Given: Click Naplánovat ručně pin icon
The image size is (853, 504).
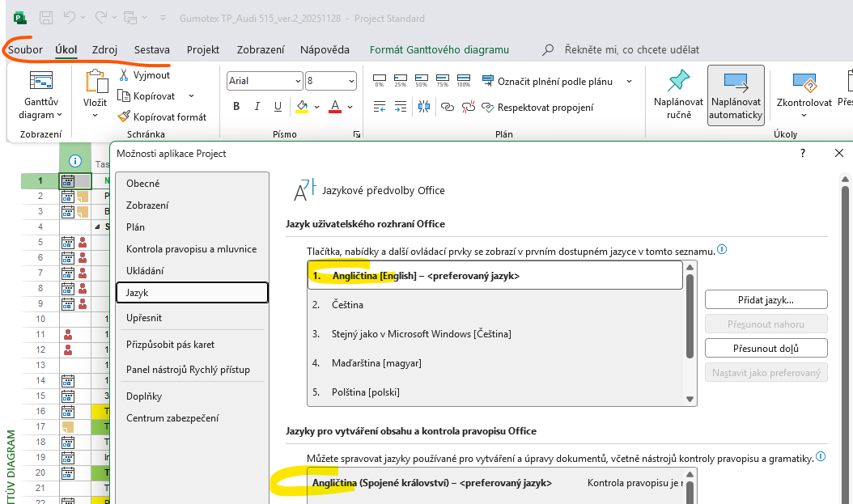Looking at the screenshot, I should [x=678, y=82].
